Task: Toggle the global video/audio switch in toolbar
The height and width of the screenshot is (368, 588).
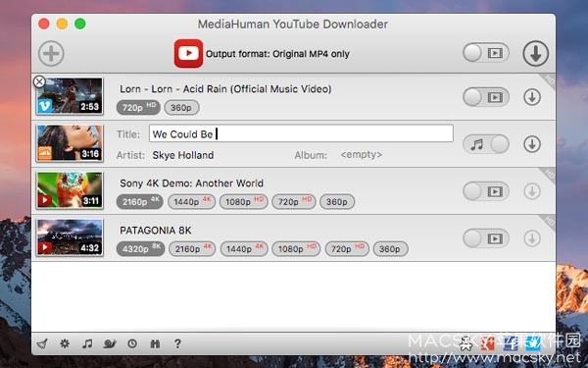Action: [x=486, y=53]
